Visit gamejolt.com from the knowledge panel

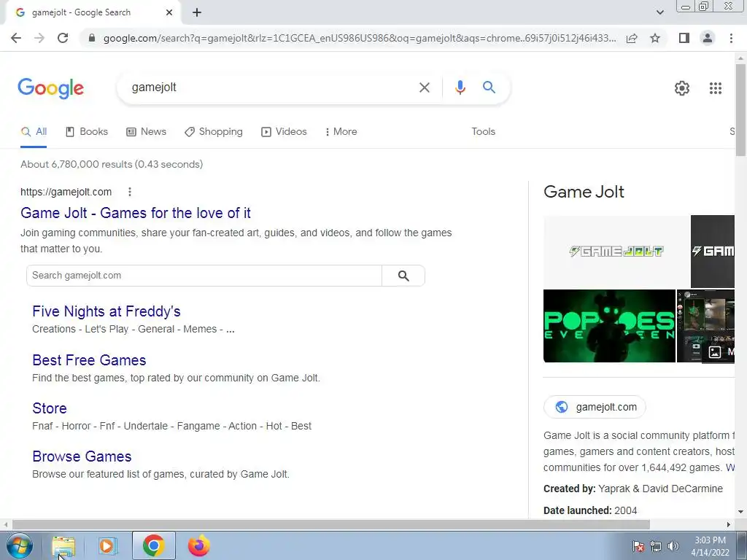[595, 407]
